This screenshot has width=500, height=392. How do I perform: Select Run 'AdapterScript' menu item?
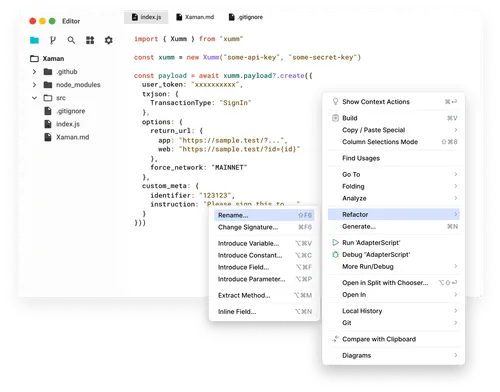(394, 243)
